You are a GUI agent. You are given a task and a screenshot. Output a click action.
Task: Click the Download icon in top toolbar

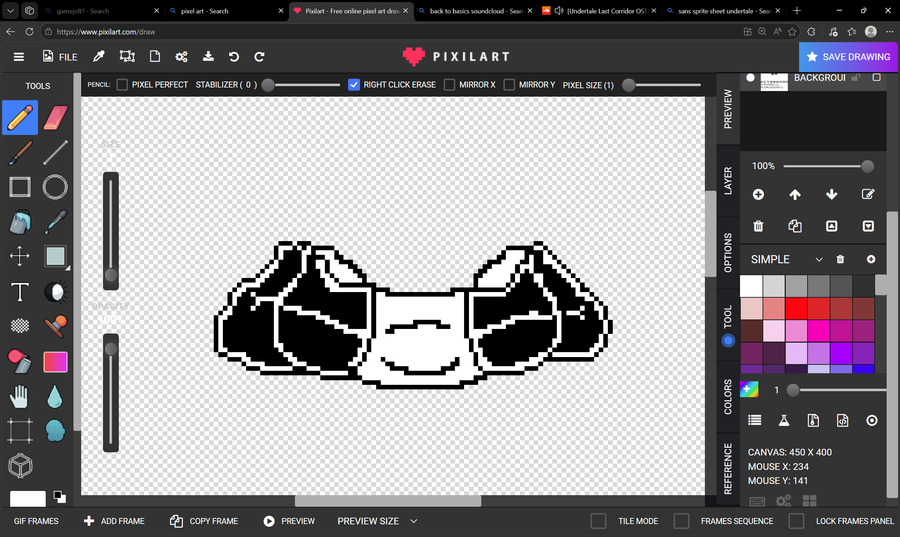tap(208, 56)
